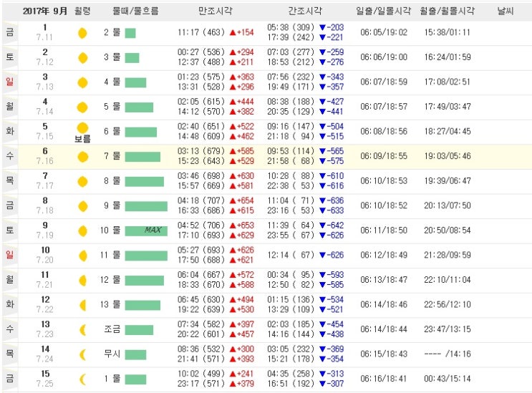Click the 일출/일몰시각 column header
Viewport: 532px width, 393px height.
pos(383,11)
